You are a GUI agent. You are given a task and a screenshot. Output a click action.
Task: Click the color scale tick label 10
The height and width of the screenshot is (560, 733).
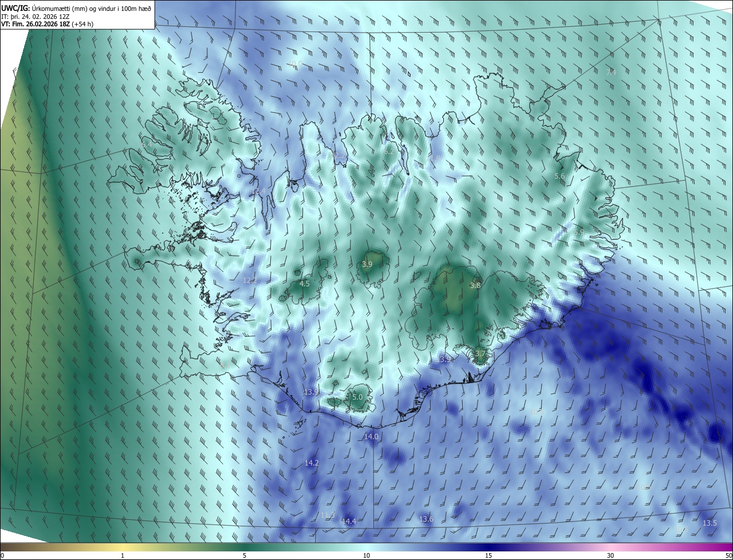coord(366,555)
